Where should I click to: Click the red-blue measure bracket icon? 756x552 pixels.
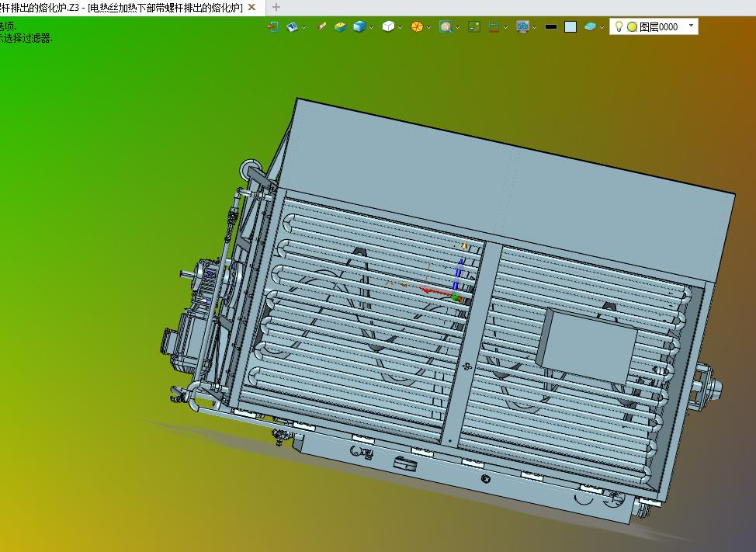pyautogui.click(x=494, y=27)
